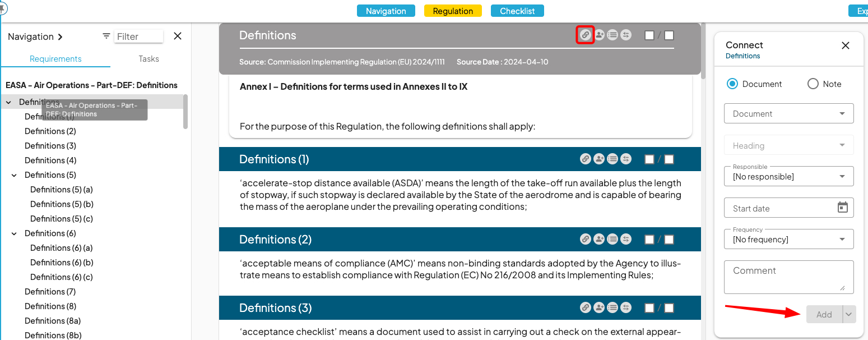Open the Frequency dropdown
868x340 pixels.
789,239
